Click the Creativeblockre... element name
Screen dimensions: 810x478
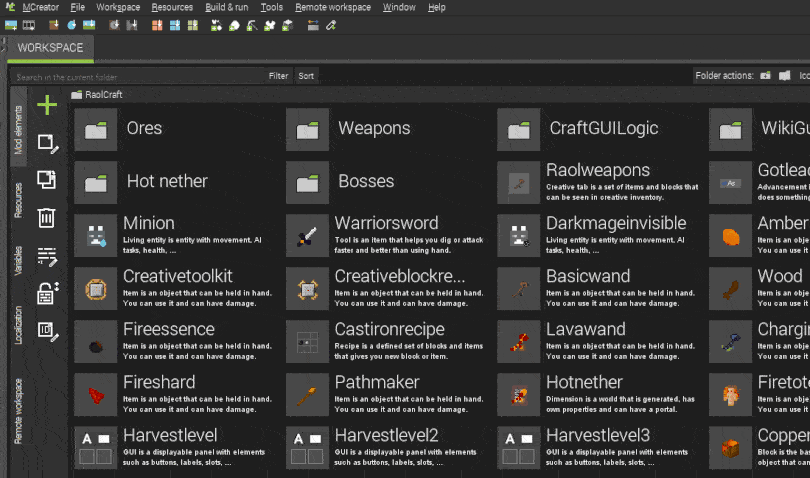coord(399,276)
